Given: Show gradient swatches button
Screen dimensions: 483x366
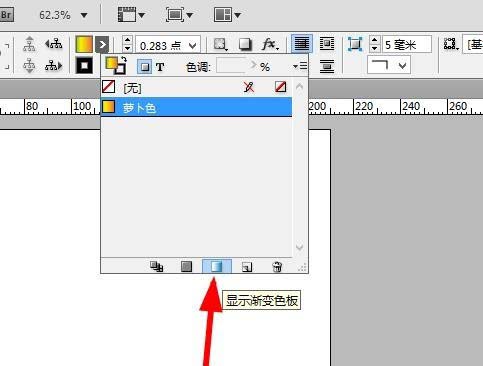Looking at the screenshot, I should click(x=217, y=266).
